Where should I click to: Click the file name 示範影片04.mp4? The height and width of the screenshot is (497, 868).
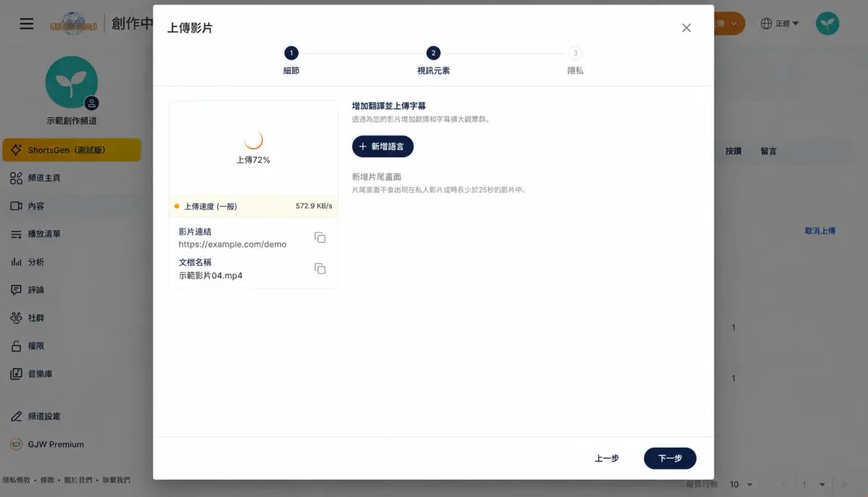click(x=210, y=276)
